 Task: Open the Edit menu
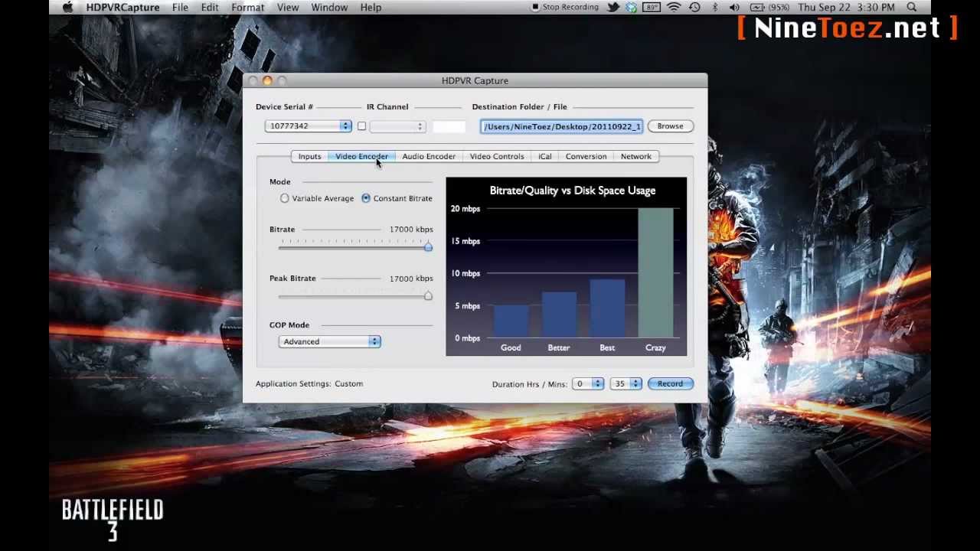pos(209,7)
